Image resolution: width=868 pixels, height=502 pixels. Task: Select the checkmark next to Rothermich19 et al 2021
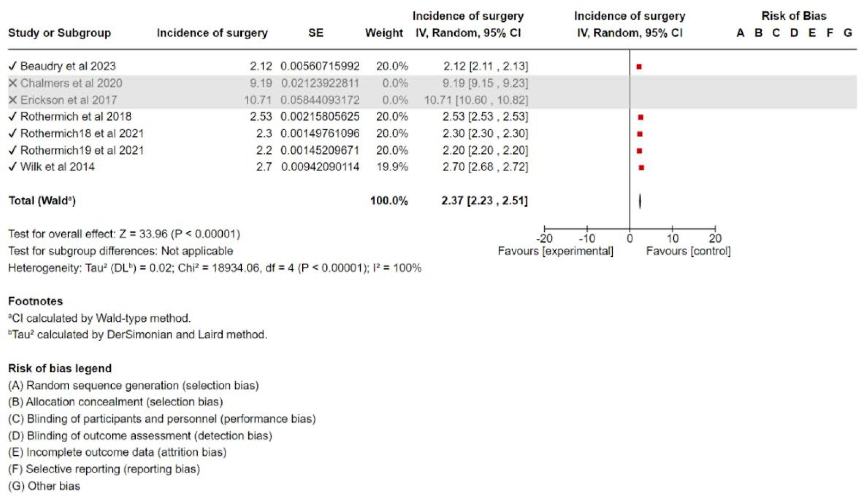point(12,150)
